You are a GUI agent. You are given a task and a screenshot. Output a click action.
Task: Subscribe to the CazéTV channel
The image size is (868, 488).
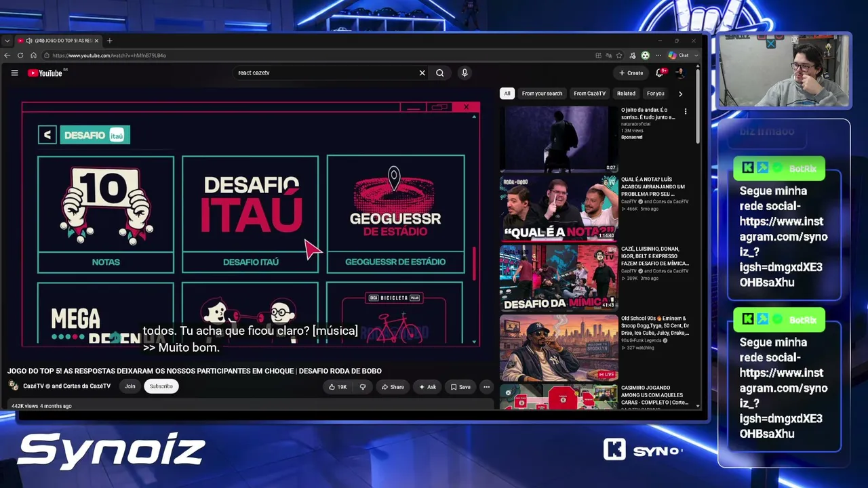click(x=161, y=386)
